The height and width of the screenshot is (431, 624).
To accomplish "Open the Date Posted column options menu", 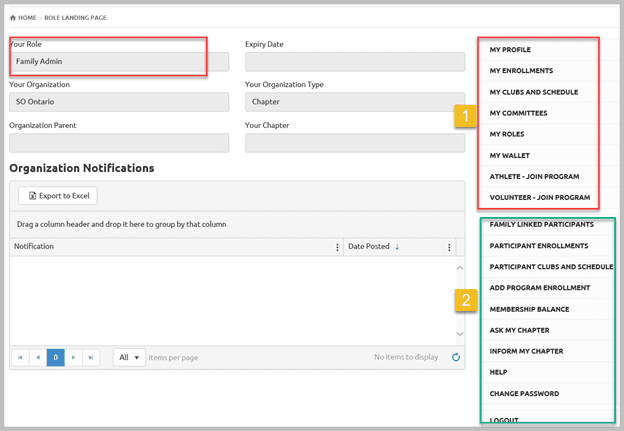I will 449,247.
